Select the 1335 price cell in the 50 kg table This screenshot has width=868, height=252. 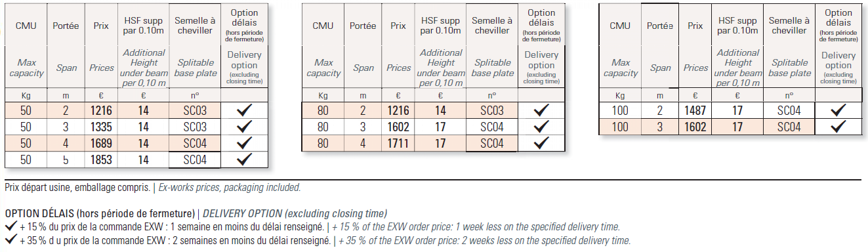point(101,127)
